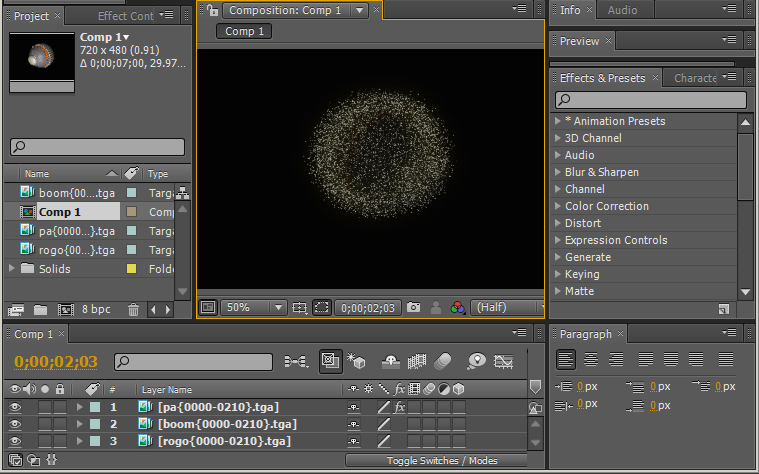Expand the Animation Presets category

click(558, 121)
